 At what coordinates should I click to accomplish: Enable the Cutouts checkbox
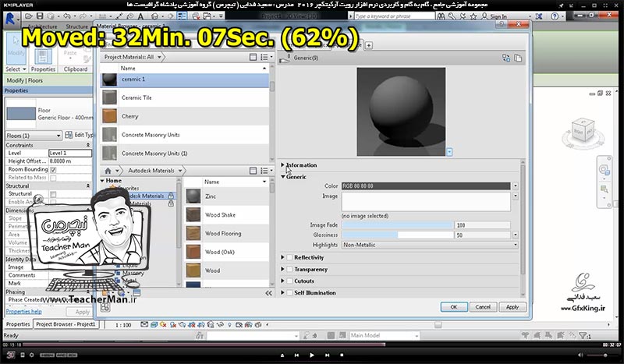point(289,281)
